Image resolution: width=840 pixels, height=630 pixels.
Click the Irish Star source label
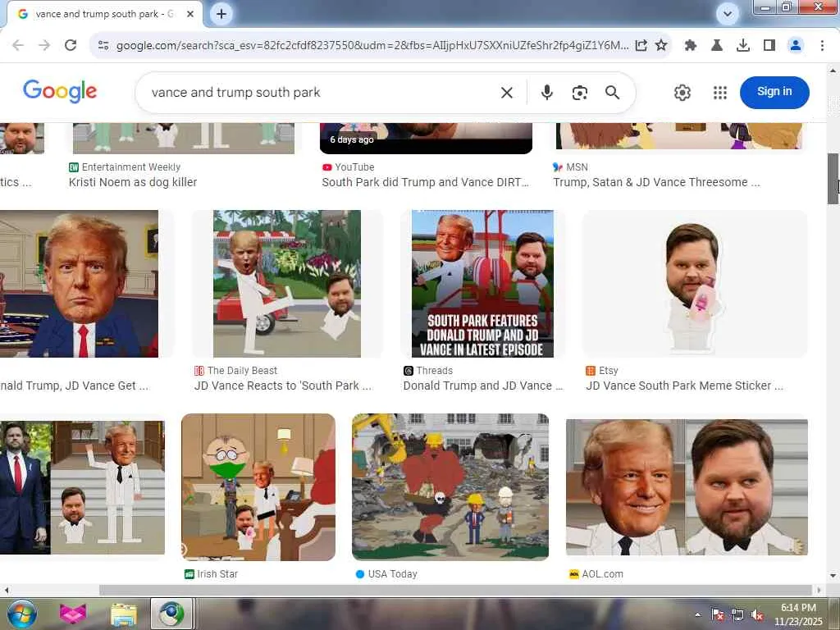(211, 574)
